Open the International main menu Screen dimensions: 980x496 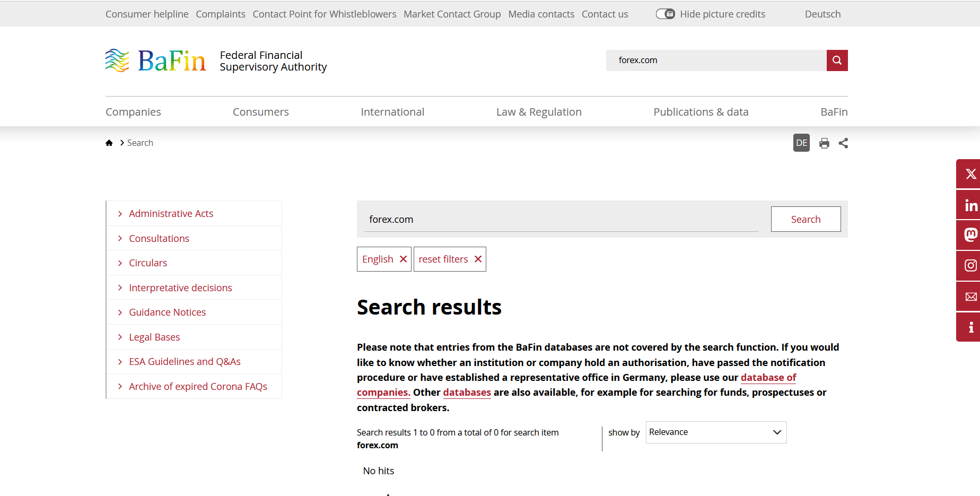point(392,112)
